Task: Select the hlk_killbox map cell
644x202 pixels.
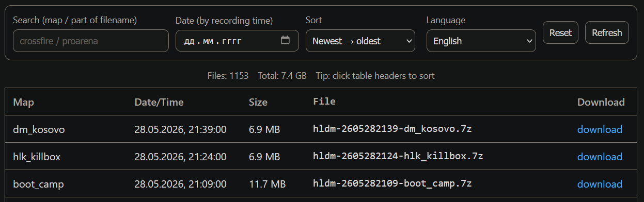Action: [37, 157]
